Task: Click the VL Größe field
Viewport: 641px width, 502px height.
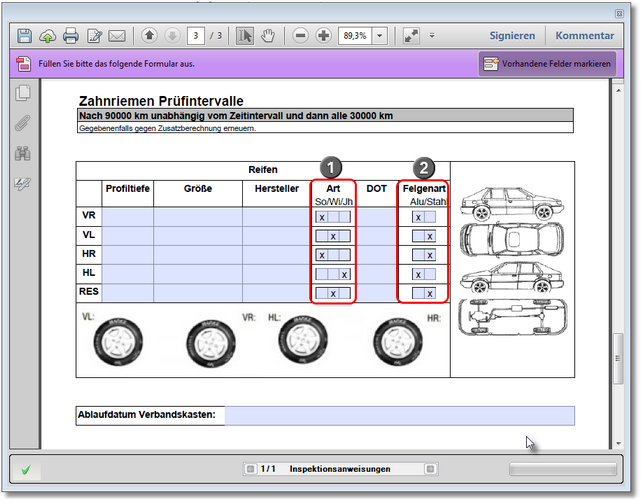Action: pos(198,236)
